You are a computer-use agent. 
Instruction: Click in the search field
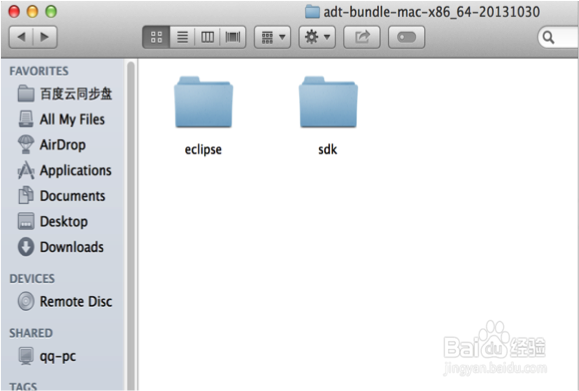[x=558, y=37]
